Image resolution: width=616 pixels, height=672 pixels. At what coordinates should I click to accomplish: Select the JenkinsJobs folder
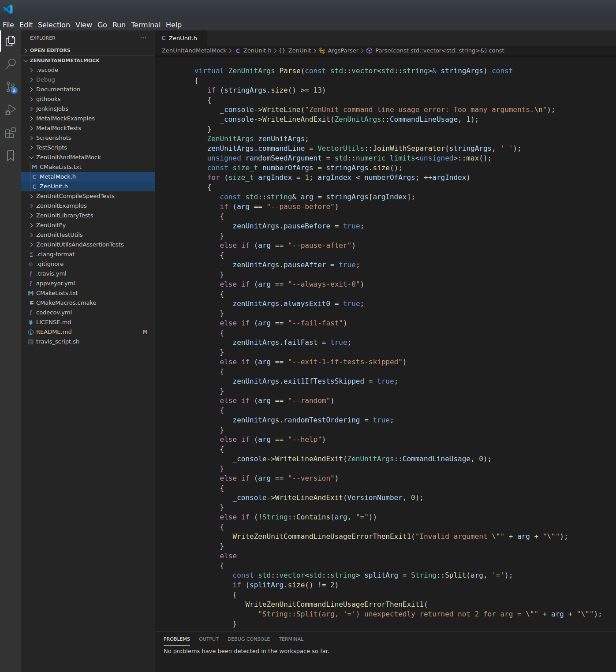point(88,109)
